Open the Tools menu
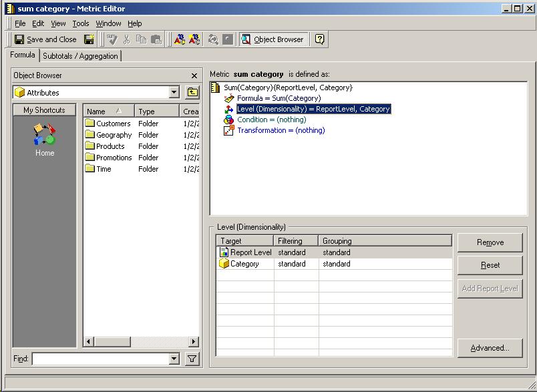The width and height of the screenshot is (537, 392). point(80,23)
